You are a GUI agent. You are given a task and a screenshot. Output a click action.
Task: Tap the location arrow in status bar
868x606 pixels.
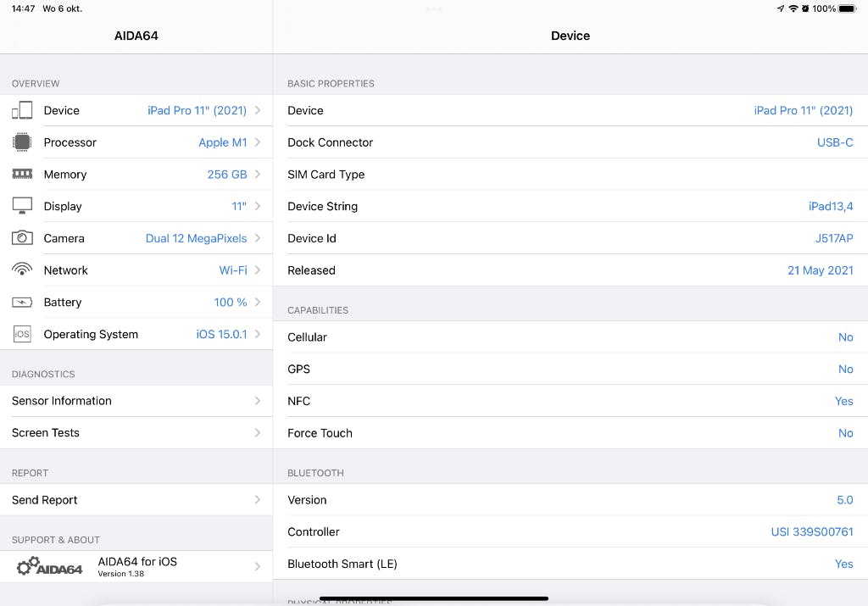point(781,8)
